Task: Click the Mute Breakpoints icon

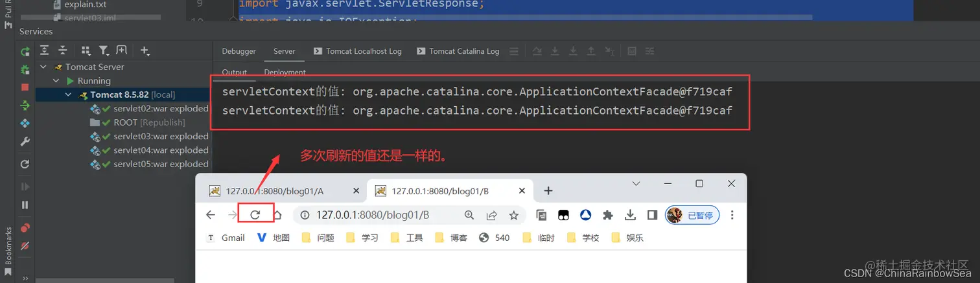Action: (25, 245)
